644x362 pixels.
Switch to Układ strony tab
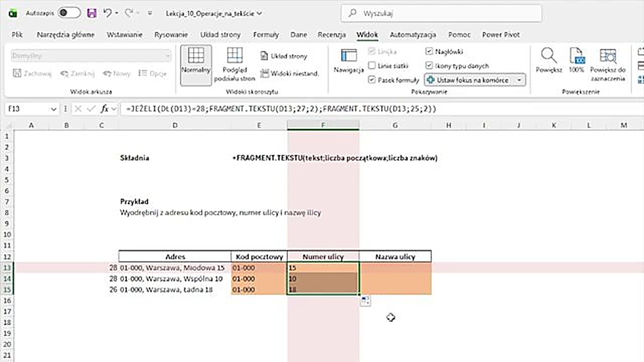(x=220, y=35)
